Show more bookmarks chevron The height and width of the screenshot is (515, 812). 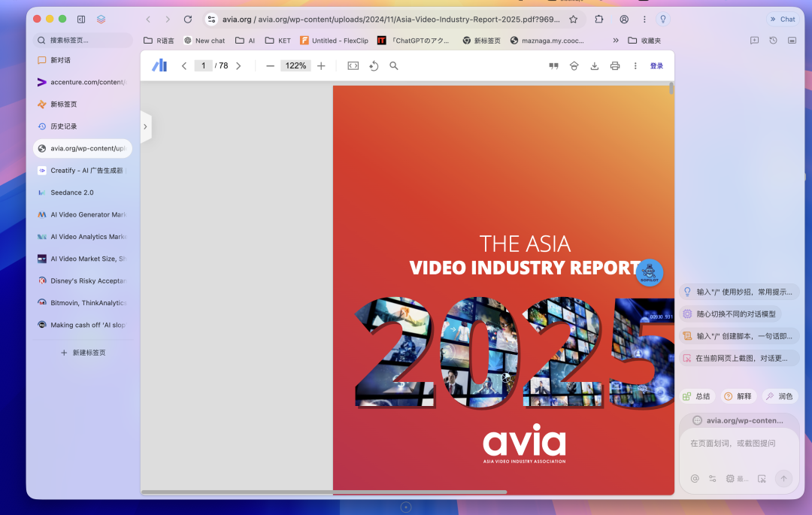pyautogui.click(x=616, y=41)
